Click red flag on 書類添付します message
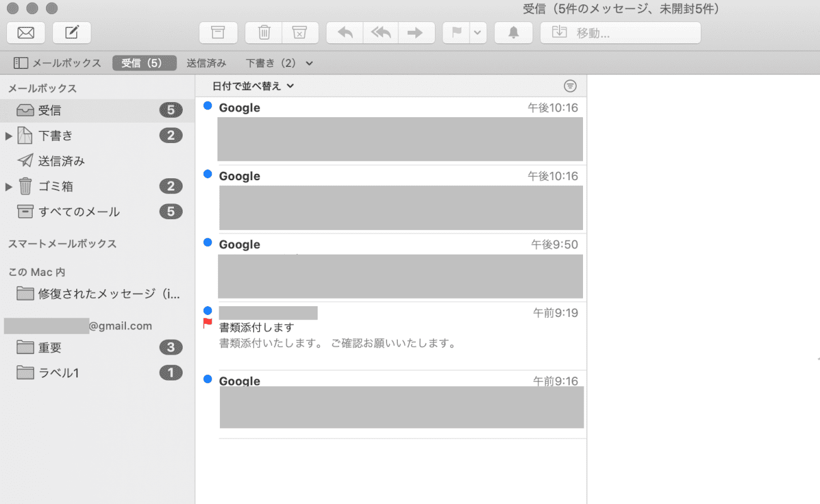This screenshot has width=820, height=504. coord(208,323)
